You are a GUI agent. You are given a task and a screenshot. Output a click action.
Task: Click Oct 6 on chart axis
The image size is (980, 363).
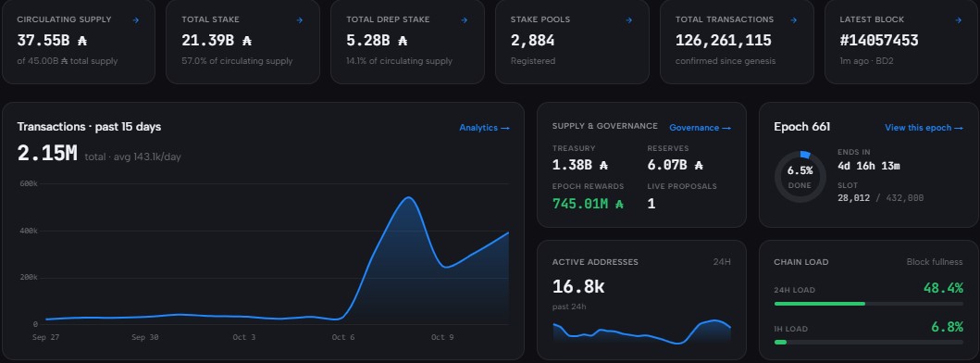click(x=339, y=337)
